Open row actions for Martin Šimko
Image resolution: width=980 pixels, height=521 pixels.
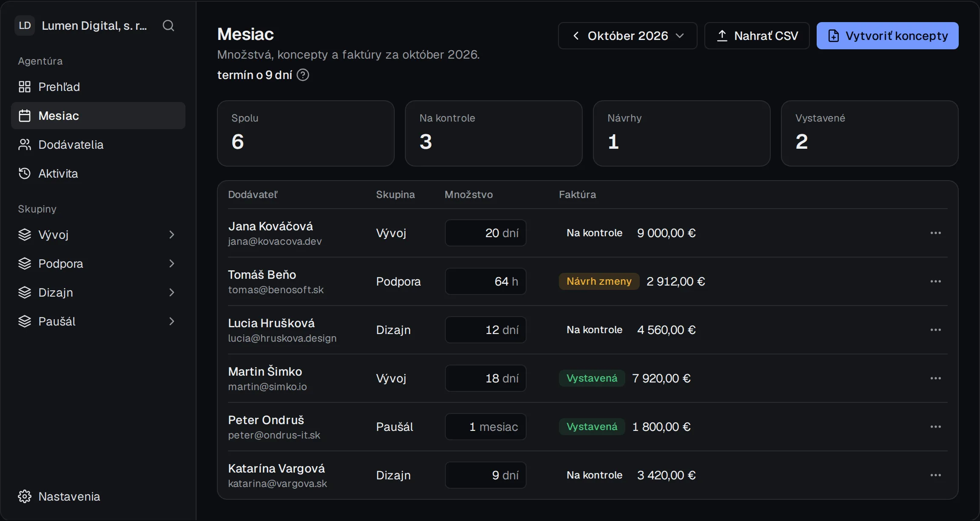(x=935, y=378)
